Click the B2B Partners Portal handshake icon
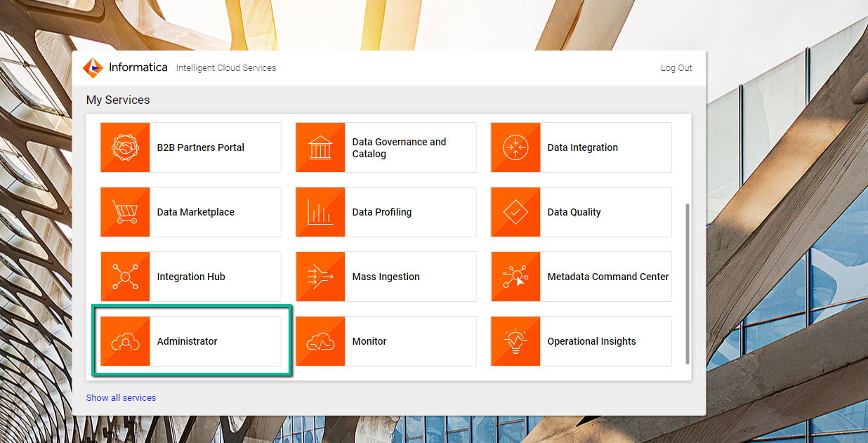This screenshot has width=868, height=443. pos(125,147)
